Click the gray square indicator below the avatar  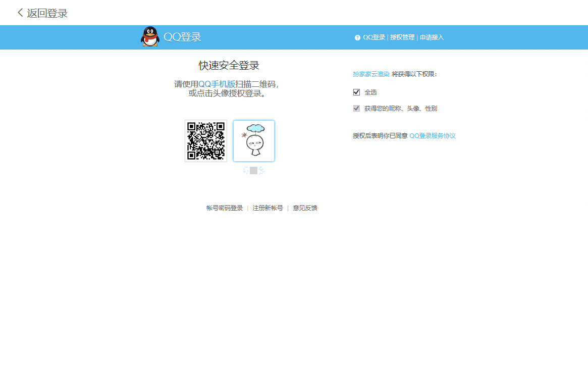tap(254, 171)
